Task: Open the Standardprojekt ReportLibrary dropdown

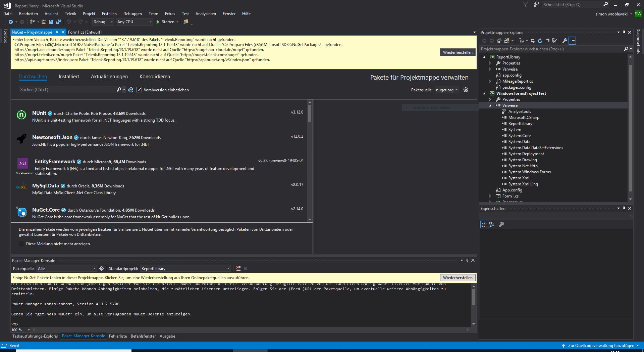Action: [x=185, y=268]
